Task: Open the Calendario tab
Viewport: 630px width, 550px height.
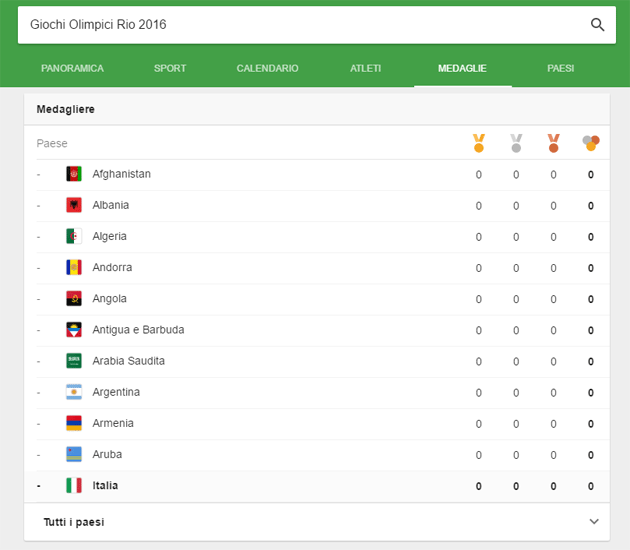Action: (x=267, y=69)
